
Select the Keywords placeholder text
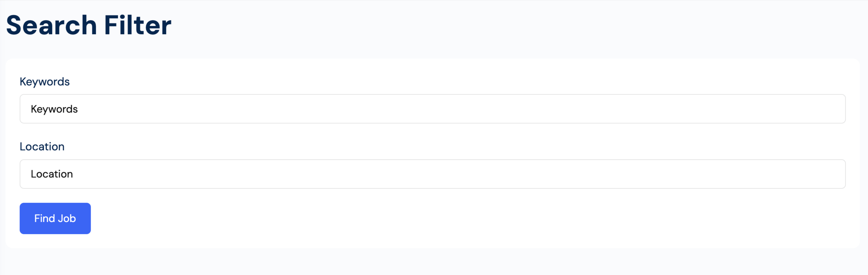coord(54,109)
